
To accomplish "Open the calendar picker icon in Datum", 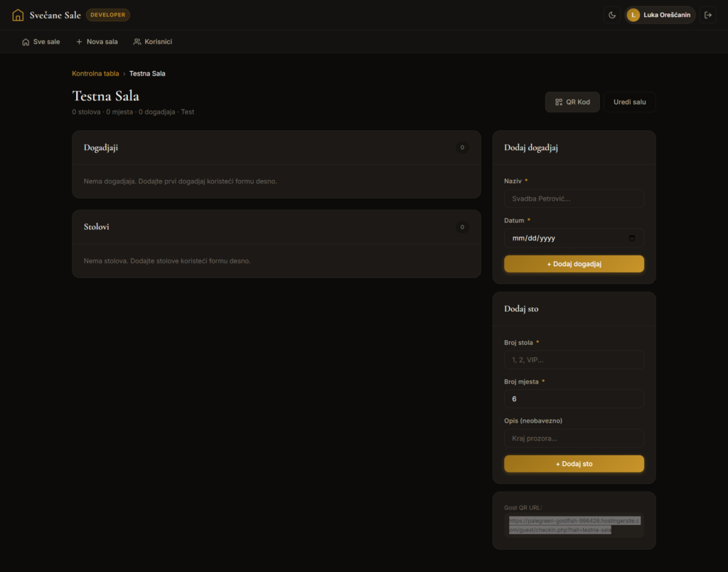I will pyautogui.click(x=632, y=238).
